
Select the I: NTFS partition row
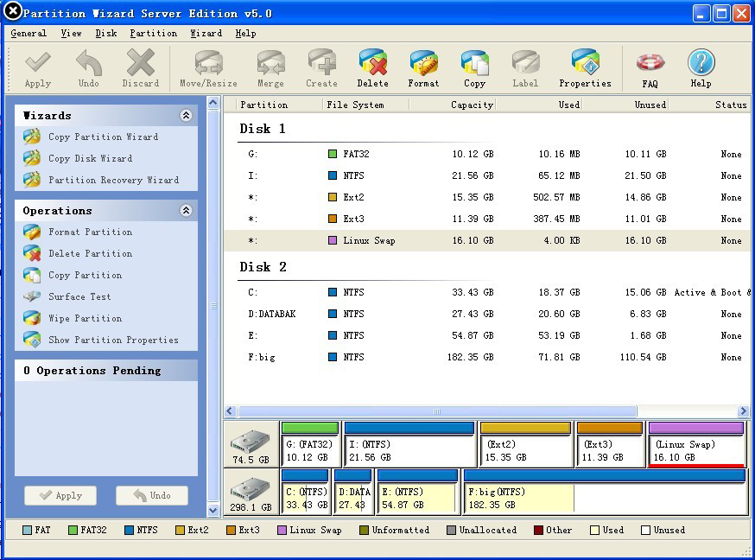[x=487, y=175]
